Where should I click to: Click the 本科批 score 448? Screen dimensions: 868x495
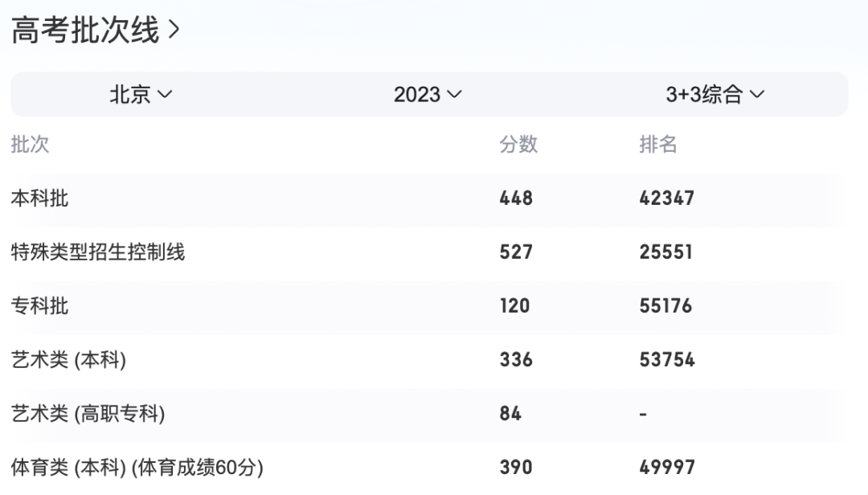tap(516, 198)
